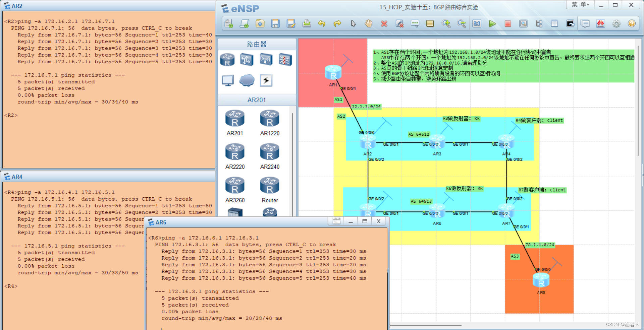This screenshot has width=644, height=330.
Task: Pick the AR1220 router model
Action: point(270,123)
